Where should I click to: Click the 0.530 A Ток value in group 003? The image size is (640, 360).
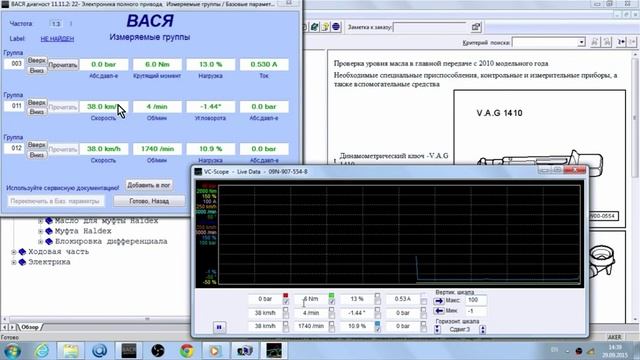coord(264,64)
